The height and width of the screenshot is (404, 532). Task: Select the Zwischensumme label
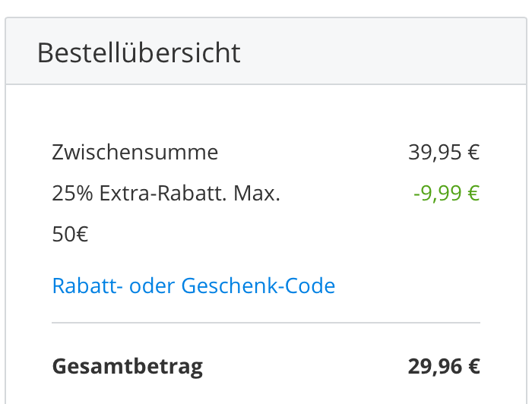pyautogui.click(x=135, y=153)
